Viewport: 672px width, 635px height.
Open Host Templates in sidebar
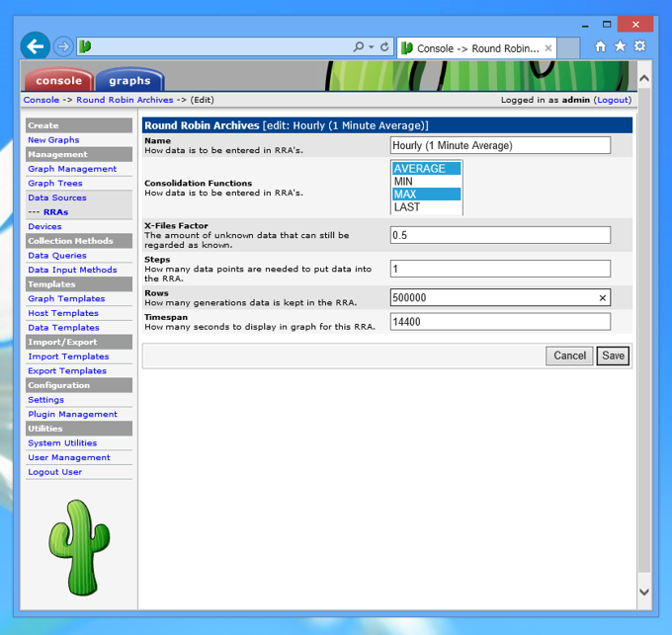pos(63,313)
